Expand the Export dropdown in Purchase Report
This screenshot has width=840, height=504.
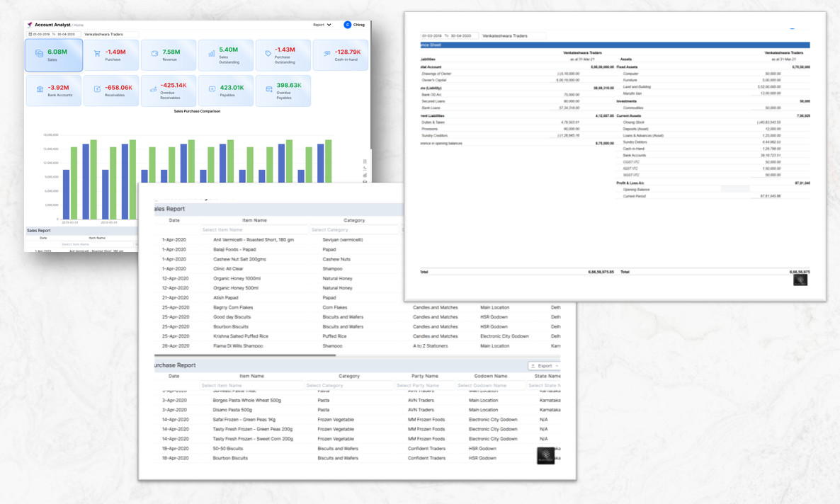coord(545,366)
